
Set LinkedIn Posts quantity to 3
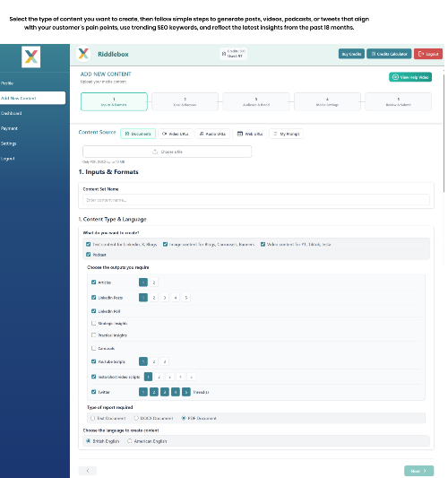165,298
